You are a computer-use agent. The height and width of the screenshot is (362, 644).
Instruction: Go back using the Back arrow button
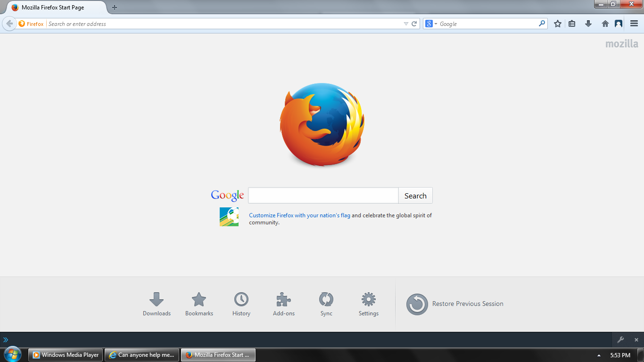pos(9,24)
